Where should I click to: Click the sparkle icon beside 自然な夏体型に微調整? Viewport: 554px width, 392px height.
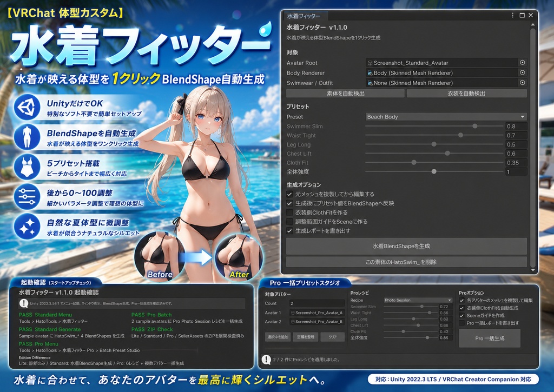[x=27, y=226]
